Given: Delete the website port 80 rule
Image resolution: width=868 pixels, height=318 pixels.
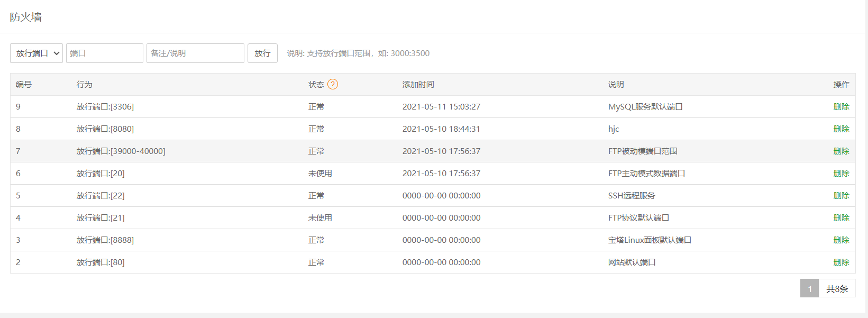Looking at the screenshot, I should (x=841, y=262).
